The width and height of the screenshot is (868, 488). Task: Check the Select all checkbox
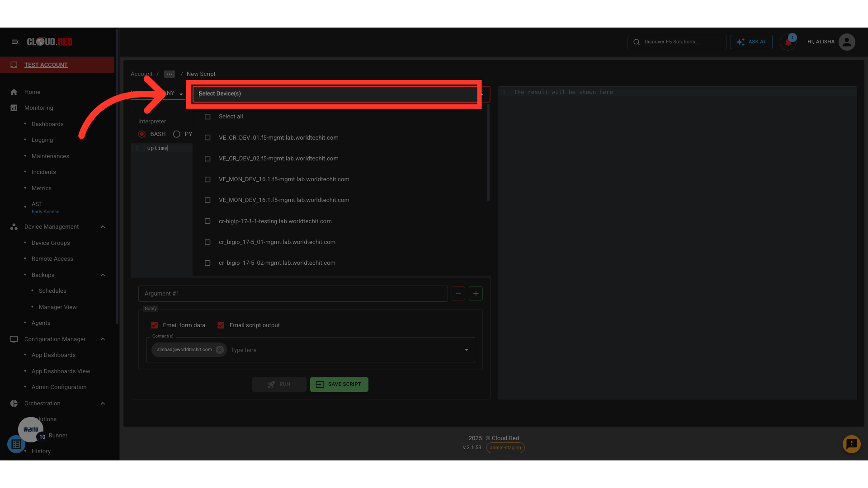[x=208, y=117]
